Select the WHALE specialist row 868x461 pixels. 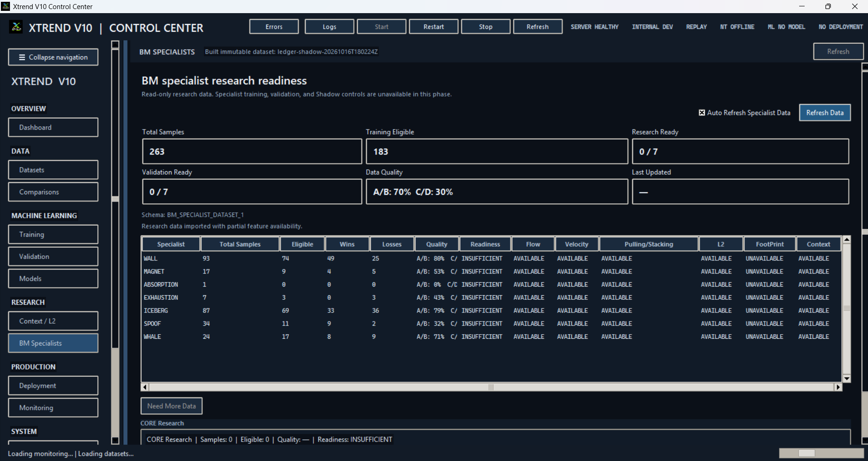pyautogui.click(x=491, y=337)
